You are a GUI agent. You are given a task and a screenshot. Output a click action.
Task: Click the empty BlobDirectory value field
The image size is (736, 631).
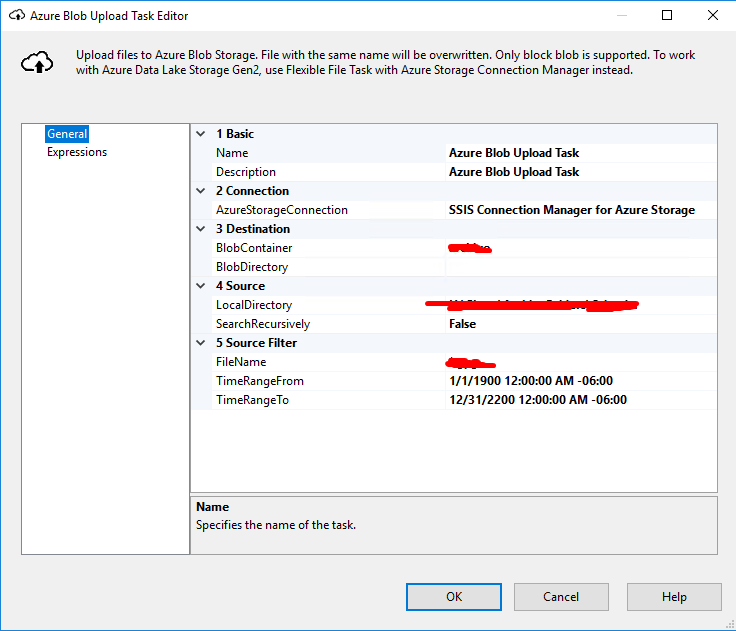581,267
